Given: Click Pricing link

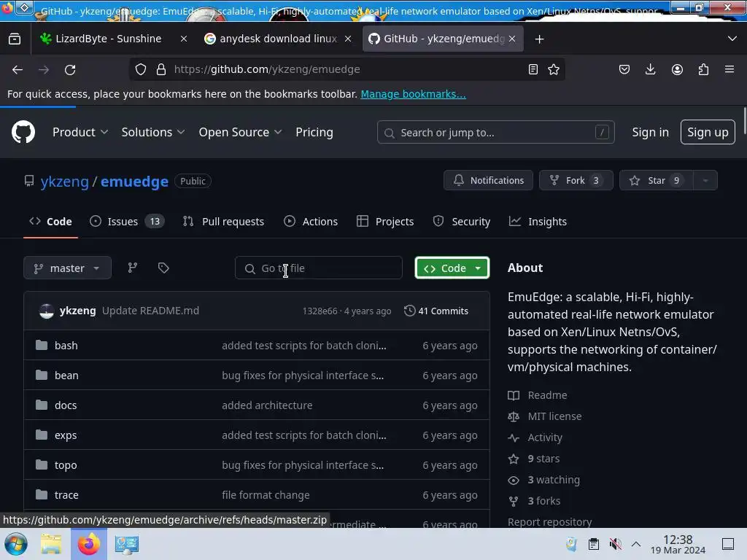Looking at the screenshot, I should click(x=314, y=133).
